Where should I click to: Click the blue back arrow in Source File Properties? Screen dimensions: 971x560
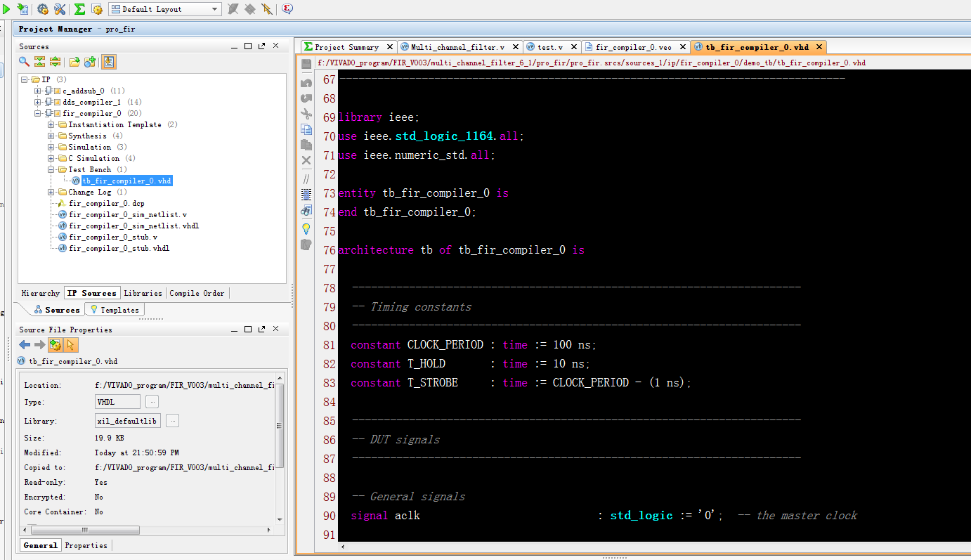click(x=25, y=344)
